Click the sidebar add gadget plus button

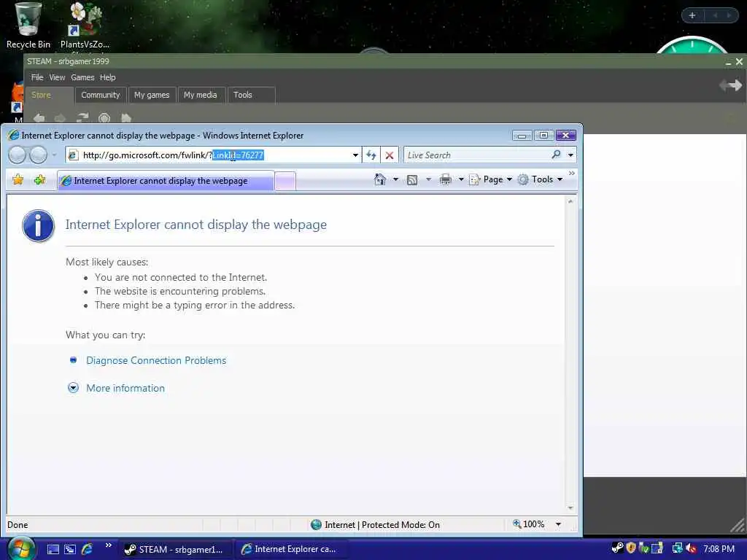click(692, 15)
